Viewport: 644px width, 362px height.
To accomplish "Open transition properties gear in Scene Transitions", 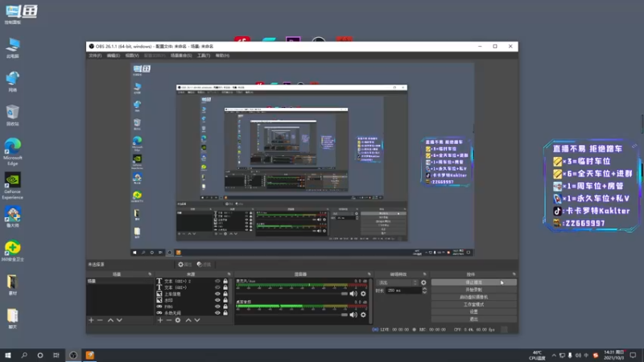I will click(x=423, y=282).
